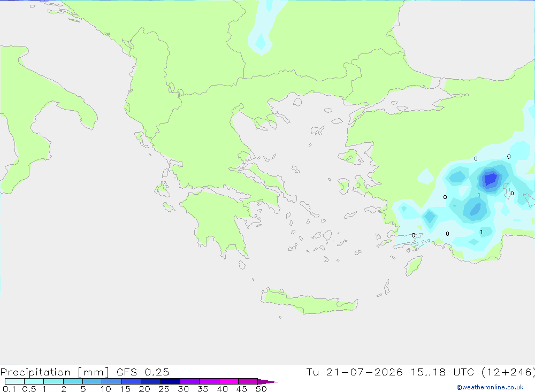
Task: Click the 40–45 mm magenta legend swatch
Action: pyautogui.click(x=228, y=381)
